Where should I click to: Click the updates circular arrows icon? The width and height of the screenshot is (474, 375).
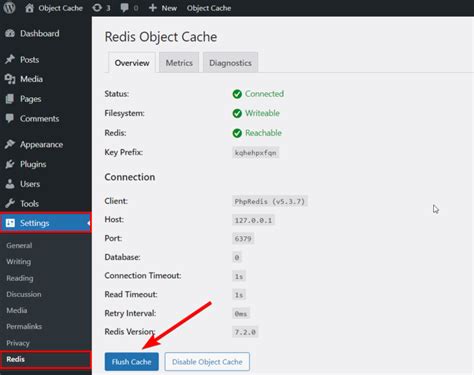click(x=97, y=8)
